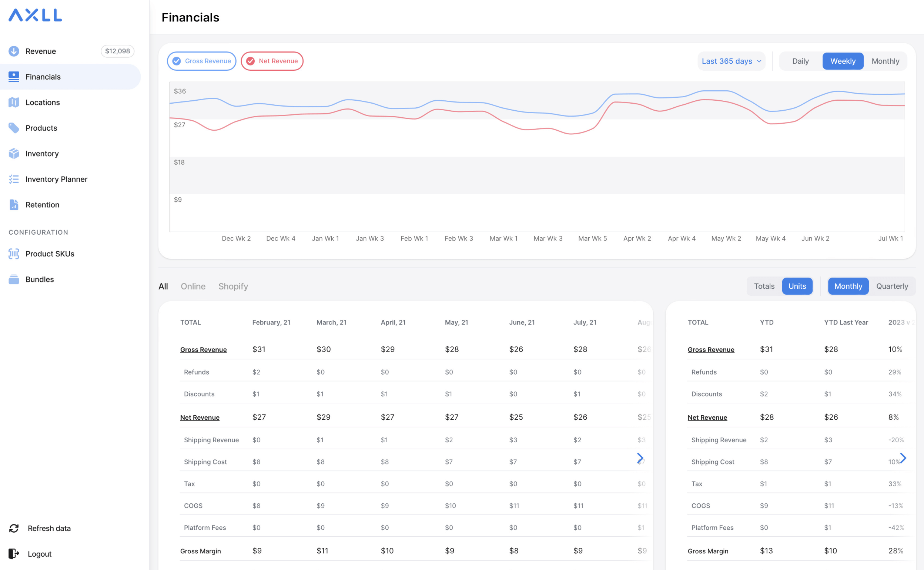
Task: Click next-months chevron in monthly table
Action: click(x=640, y=458)
